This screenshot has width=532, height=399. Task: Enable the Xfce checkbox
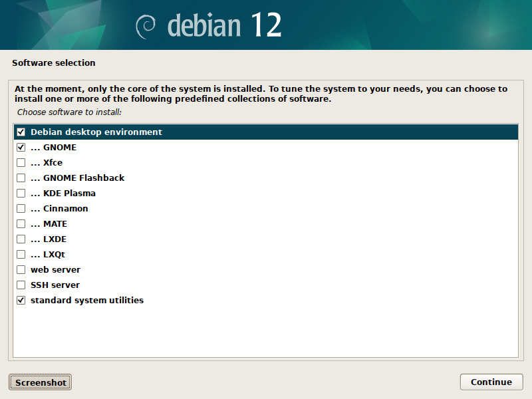[21, 162]
